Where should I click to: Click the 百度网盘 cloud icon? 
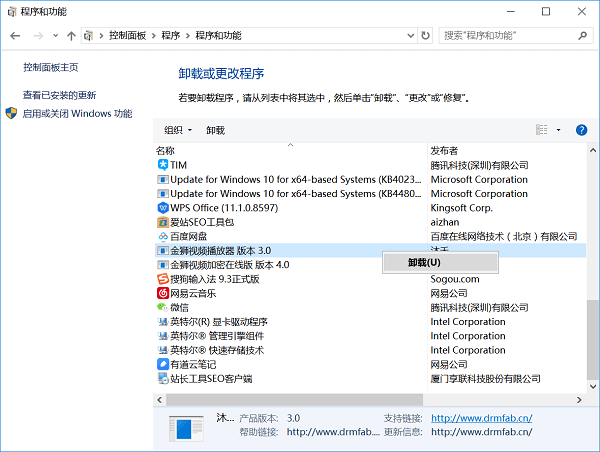[163, 236]
